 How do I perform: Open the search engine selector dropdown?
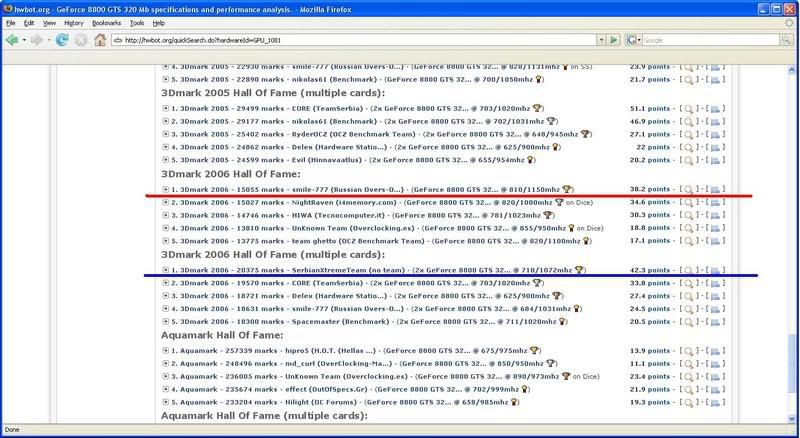[633, 40]
